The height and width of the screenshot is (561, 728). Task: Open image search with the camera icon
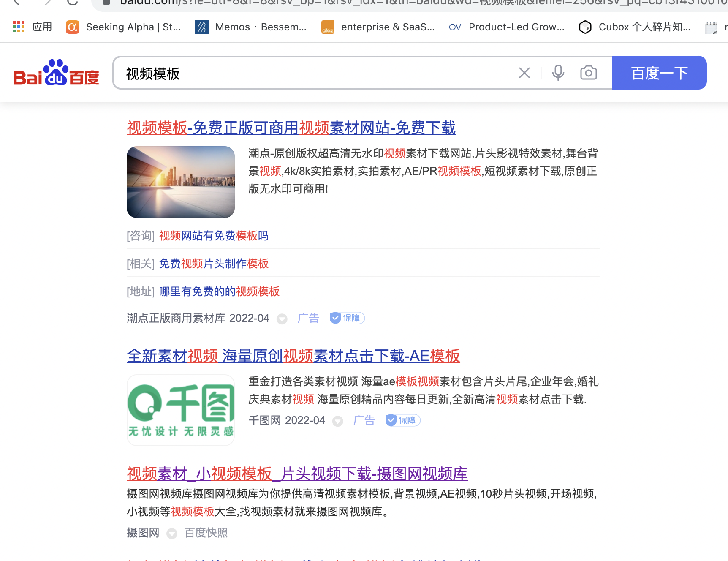(x=589, y=73)
